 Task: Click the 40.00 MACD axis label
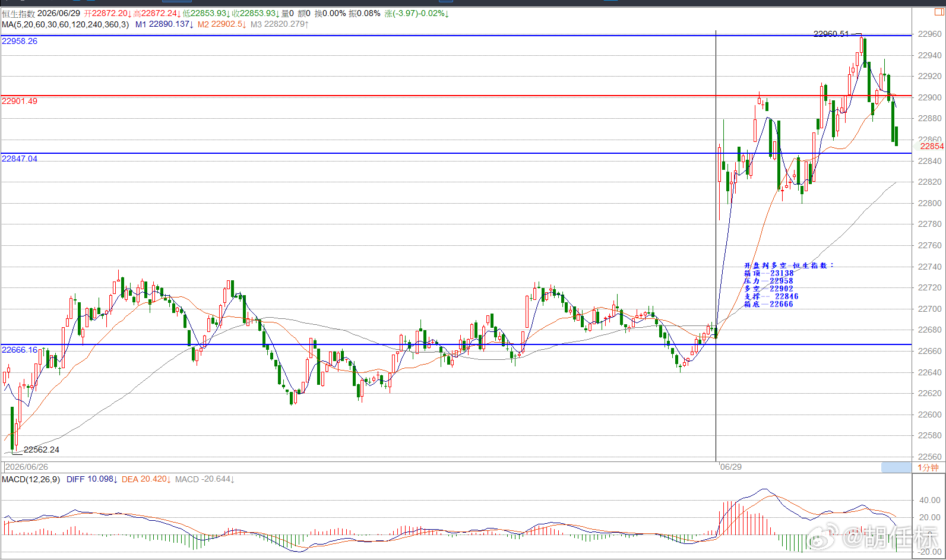tap(930, 500)
